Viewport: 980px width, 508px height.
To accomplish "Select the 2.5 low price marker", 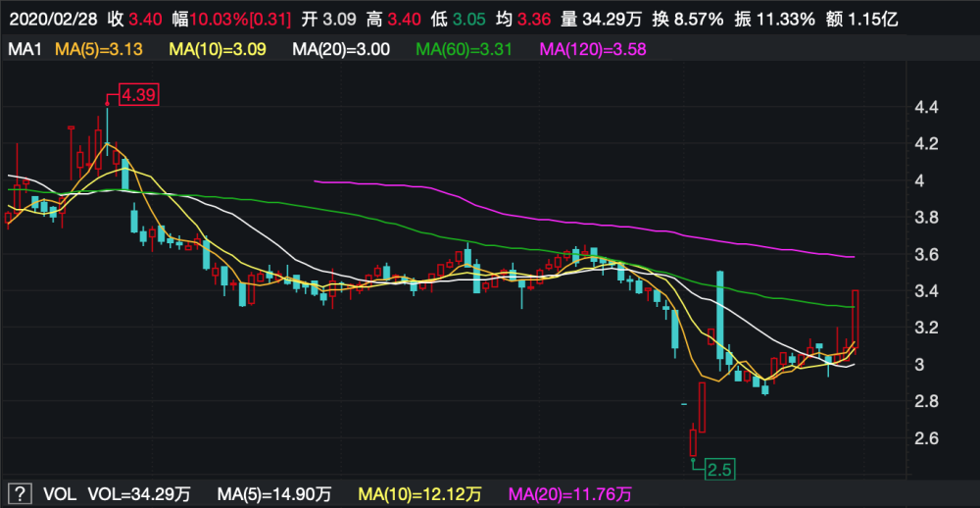I will [720, 469].
